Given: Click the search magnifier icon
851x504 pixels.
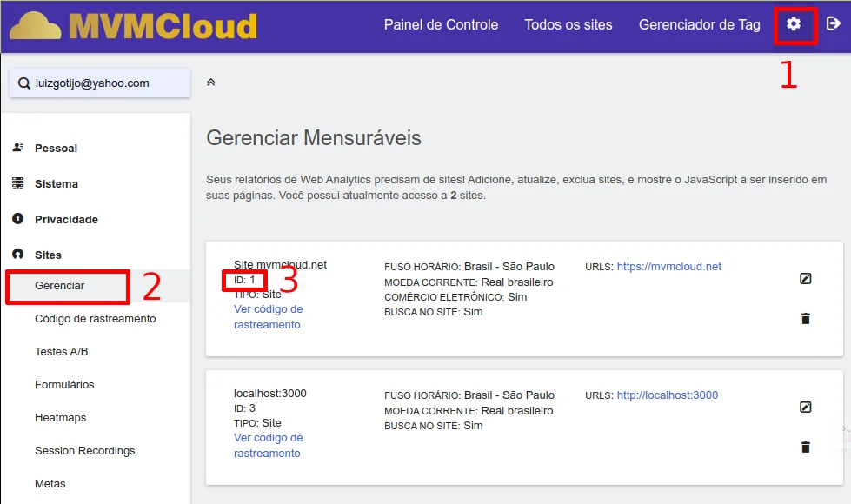Looking at the screenshot, I should [x=23, y=83].
